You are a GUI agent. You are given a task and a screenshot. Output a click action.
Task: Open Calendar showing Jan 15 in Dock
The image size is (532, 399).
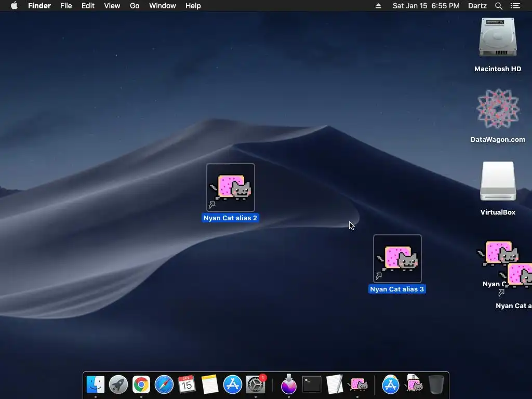pos(187,384)
